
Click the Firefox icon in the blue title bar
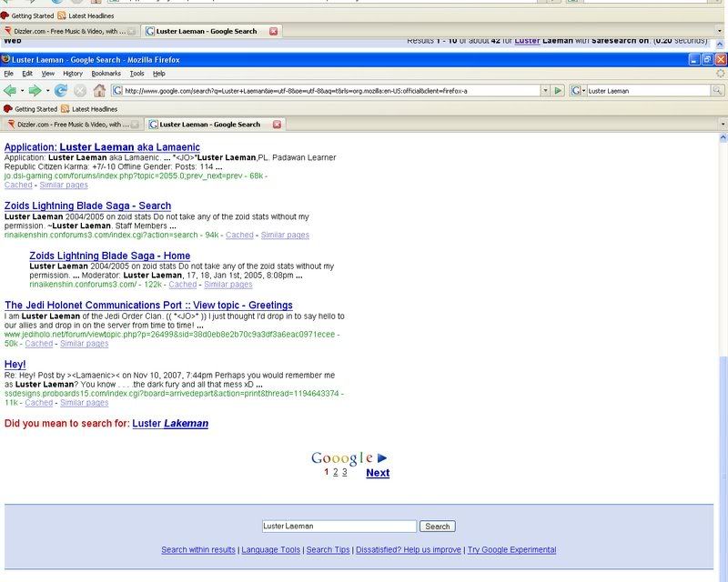(6, 59)
